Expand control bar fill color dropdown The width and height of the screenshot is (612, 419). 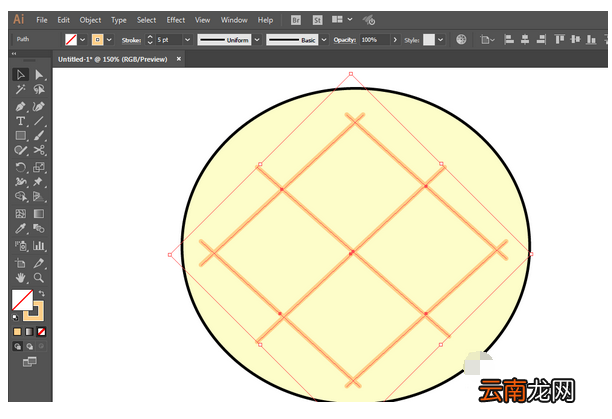(83, 40)
